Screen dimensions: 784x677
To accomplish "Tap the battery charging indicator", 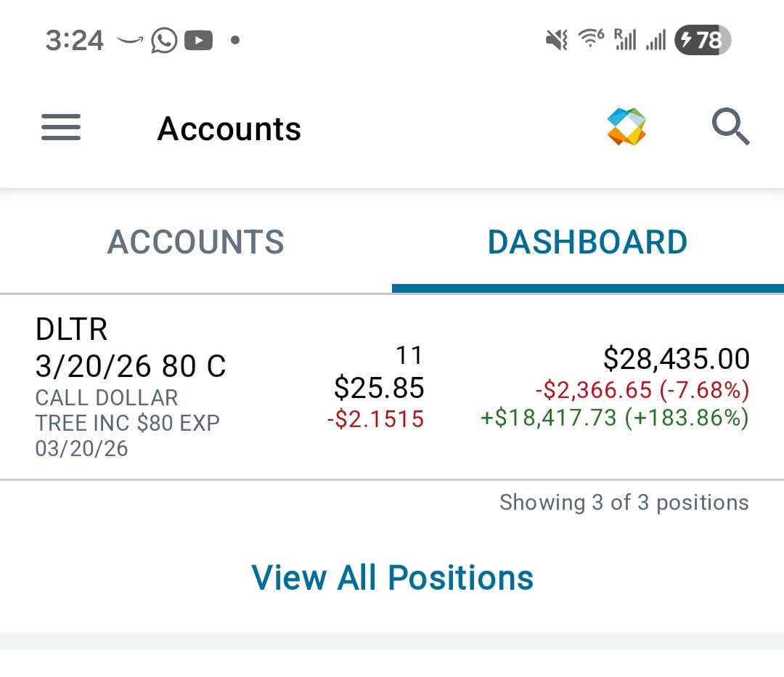I will [x=702, y=41].
